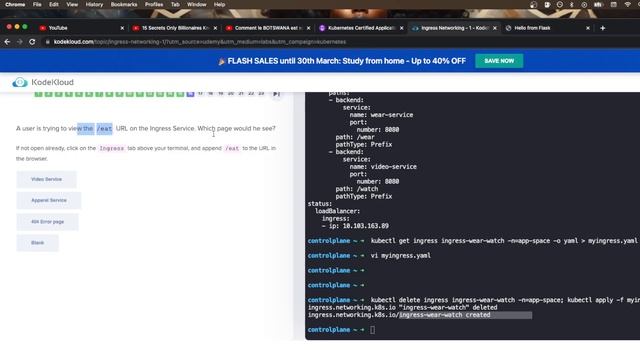Choose the Blank answer option
This screenshot has width=640, height=360.
[x=37, y=243]
